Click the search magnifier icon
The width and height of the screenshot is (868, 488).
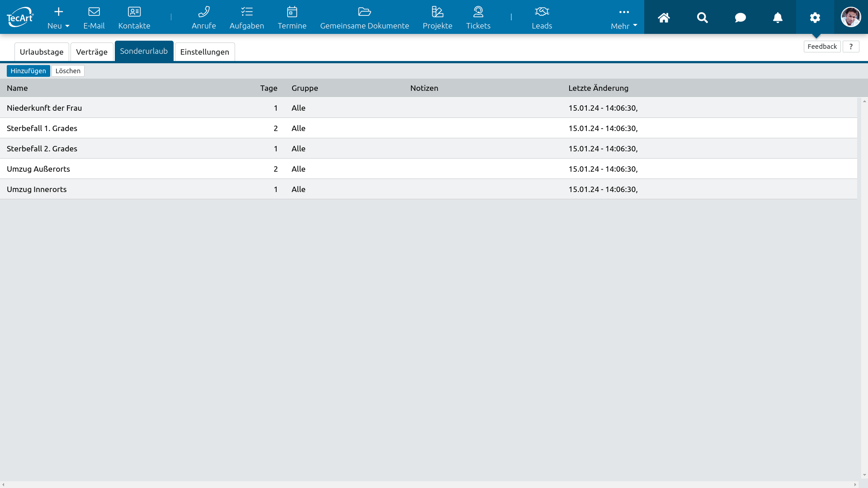click(702, 18)
